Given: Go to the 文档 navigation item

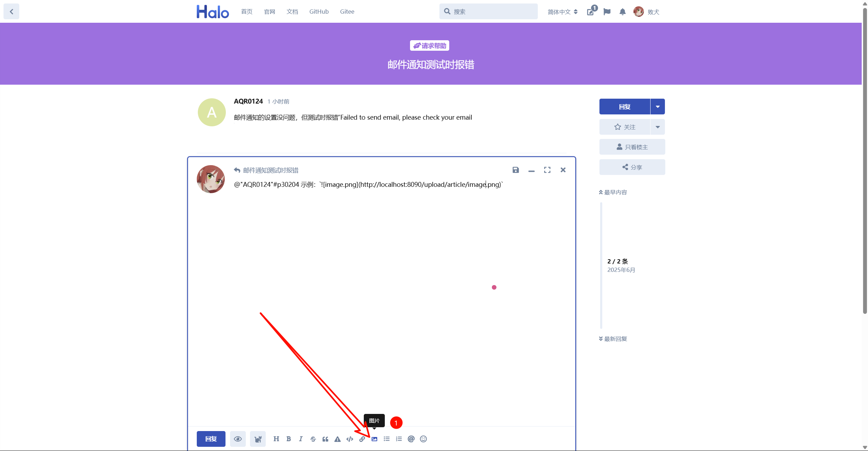Looking at the screenshot, I should pos(292,12).
